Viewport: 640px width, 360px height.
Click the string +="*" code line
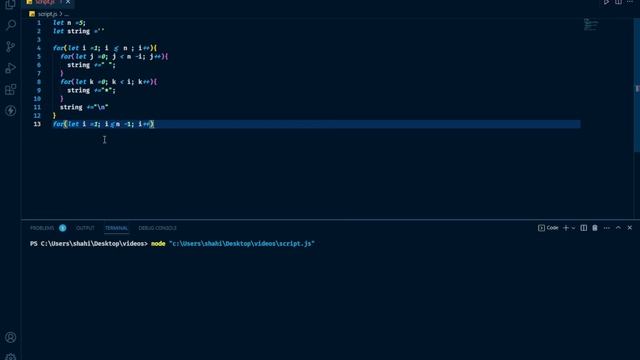click(91, 91)
